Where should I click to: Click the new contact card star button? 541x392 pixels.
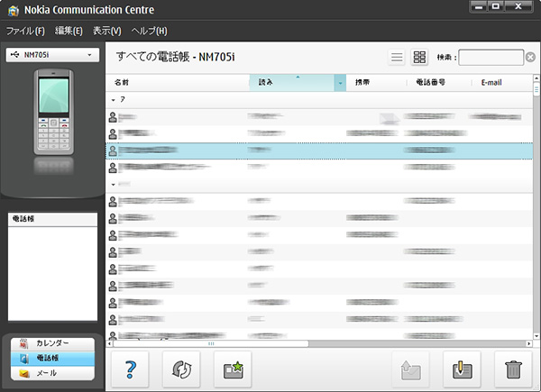[233, 369]
